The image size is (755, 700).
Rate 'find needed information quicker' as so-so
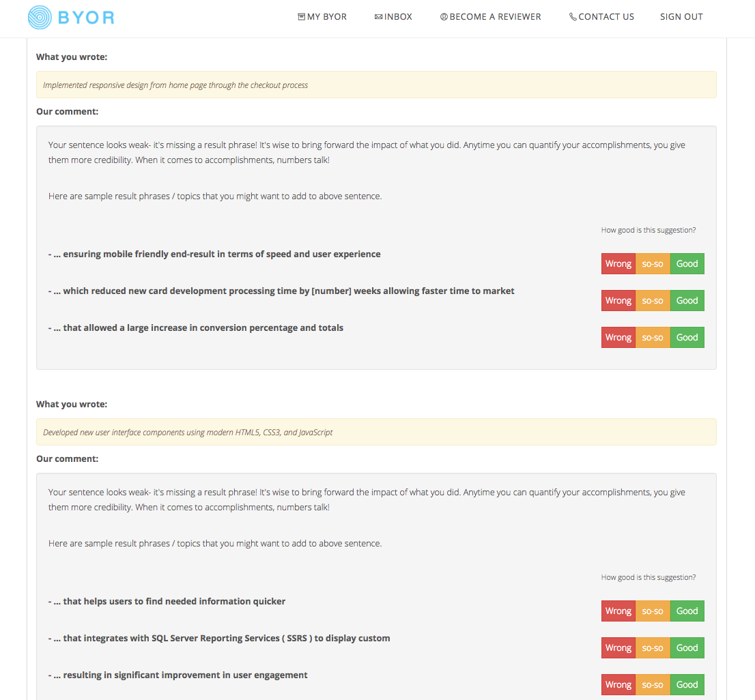click(653, 611)
